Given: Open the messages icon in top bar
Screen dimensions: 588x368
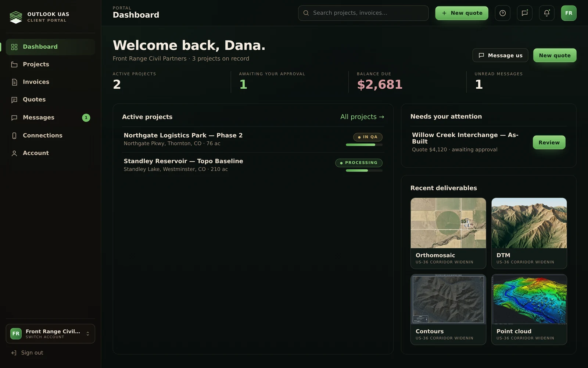Looking at the screenshot, I should [x=524, y=13].
